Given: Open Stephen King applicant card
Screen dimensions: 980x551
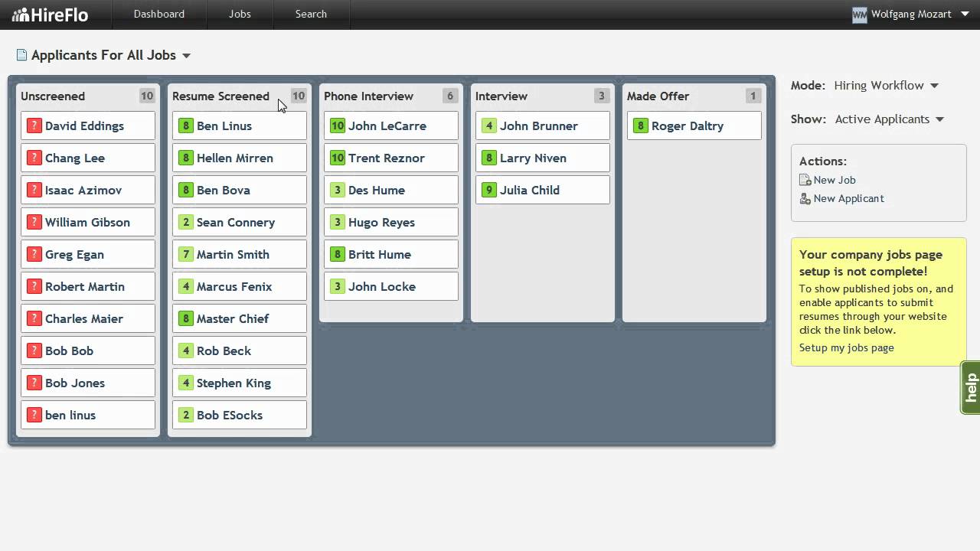Looking at the screenshot, I should pyautogui.click(x=240, y=383).
